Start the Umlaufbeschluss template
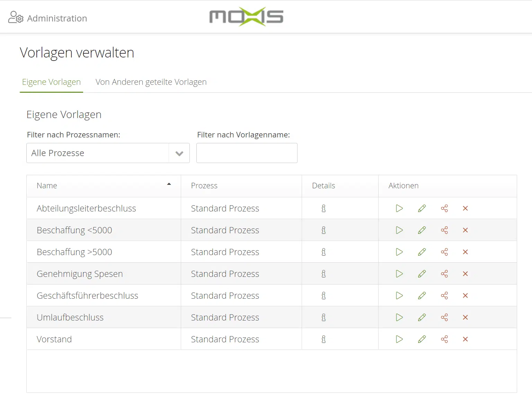The width and height of the screenshot is (532, 415). [x=399, y=317]
